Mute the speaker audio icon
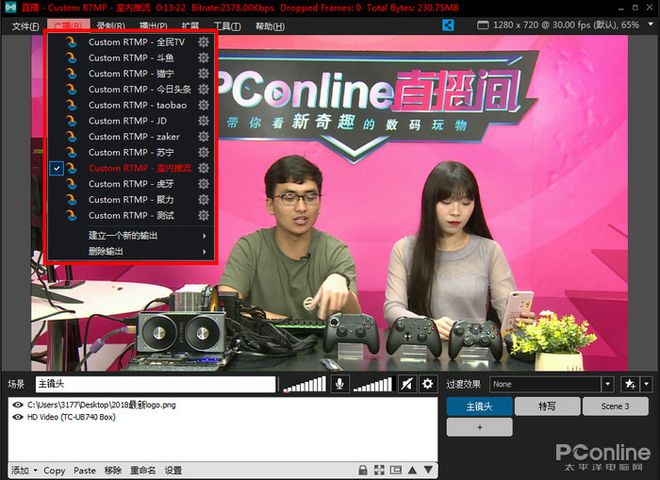The width and height of the screenshot is (660, 480). point(407,384)
